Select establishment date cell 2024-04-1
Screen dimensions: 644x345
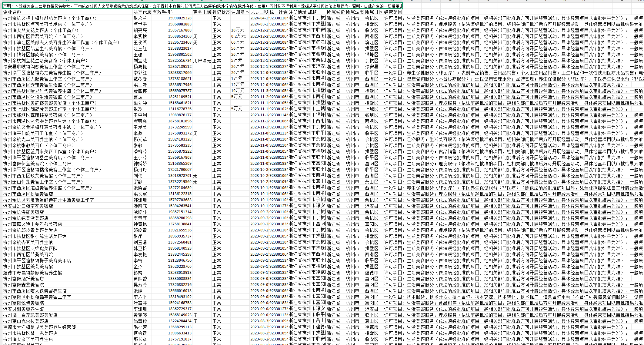(259, 18)
